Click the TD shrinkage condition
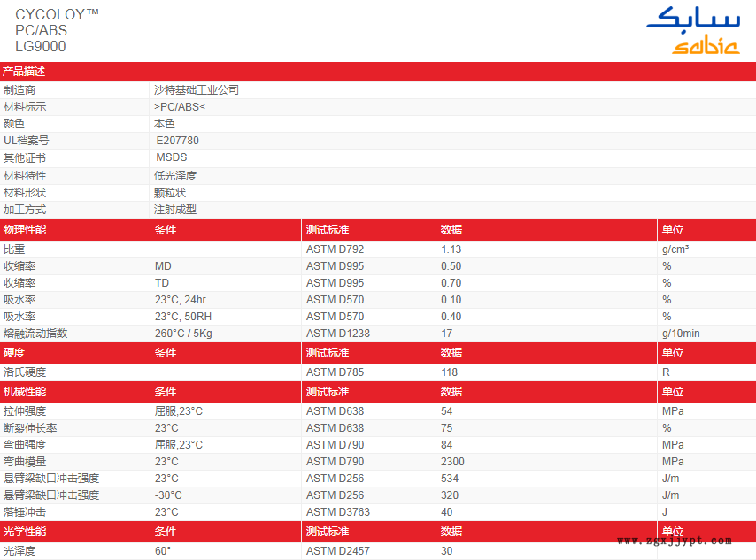 pos(162,283)
